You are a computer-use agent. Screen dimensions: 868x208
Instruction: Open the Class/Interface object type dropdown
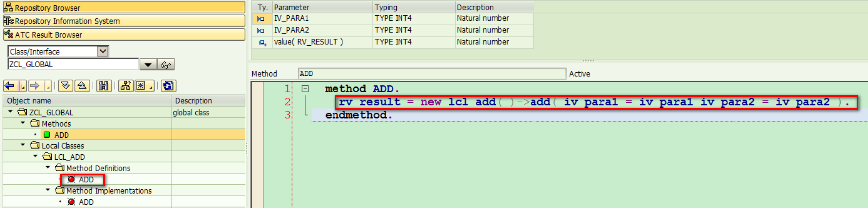pyautogui.click(x=103, y=51)
